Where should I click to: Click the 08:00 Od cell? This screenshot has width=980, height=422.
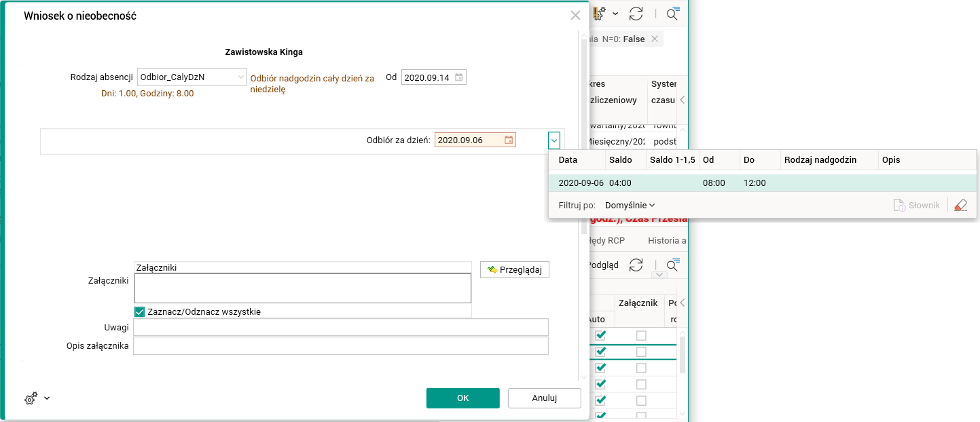click(714, 183)
